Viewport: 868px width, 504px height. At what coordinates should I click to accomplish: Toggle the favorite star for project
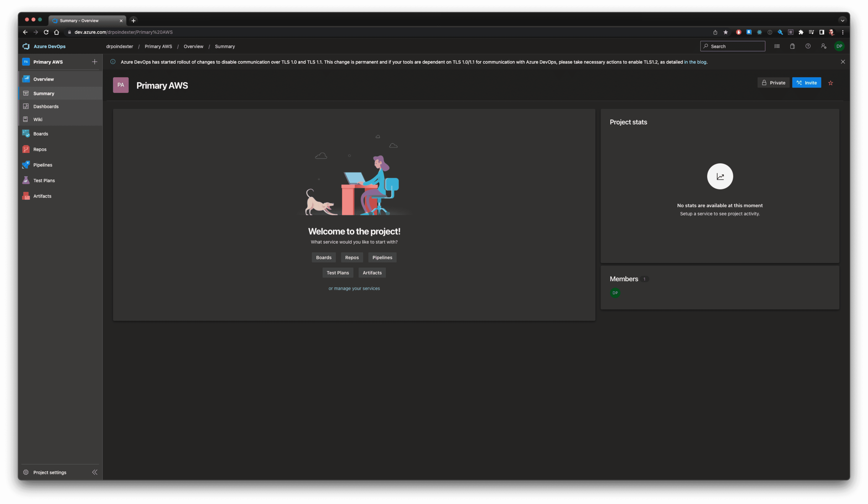click(830, 83)
